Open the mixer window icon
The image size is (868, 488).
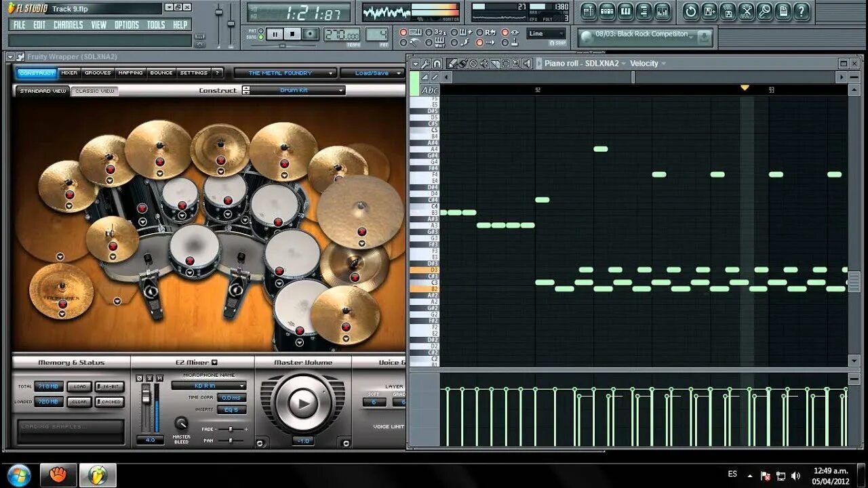tap(663, 11)
